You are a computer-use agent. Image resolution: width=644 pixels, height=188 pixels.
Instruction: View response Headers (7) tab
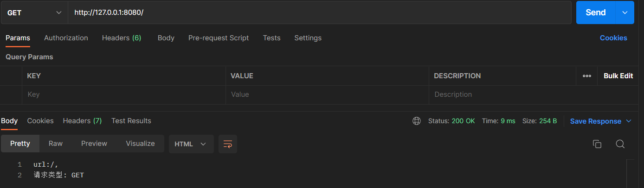click(x=82, y=121)
